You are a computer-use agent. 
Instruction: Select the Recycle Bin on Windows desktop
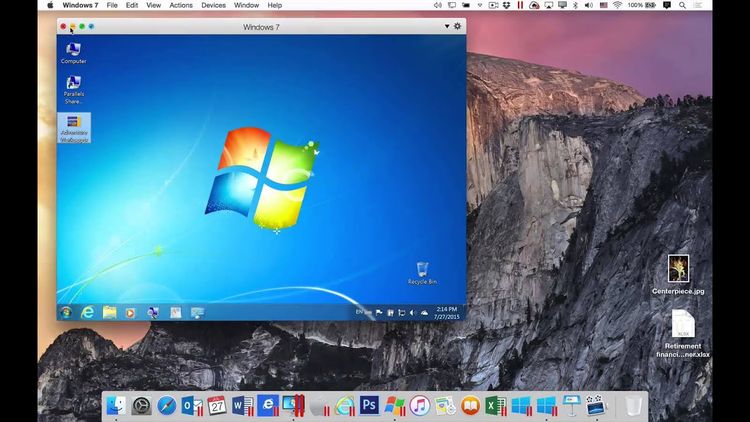click(x=422, y=273)
